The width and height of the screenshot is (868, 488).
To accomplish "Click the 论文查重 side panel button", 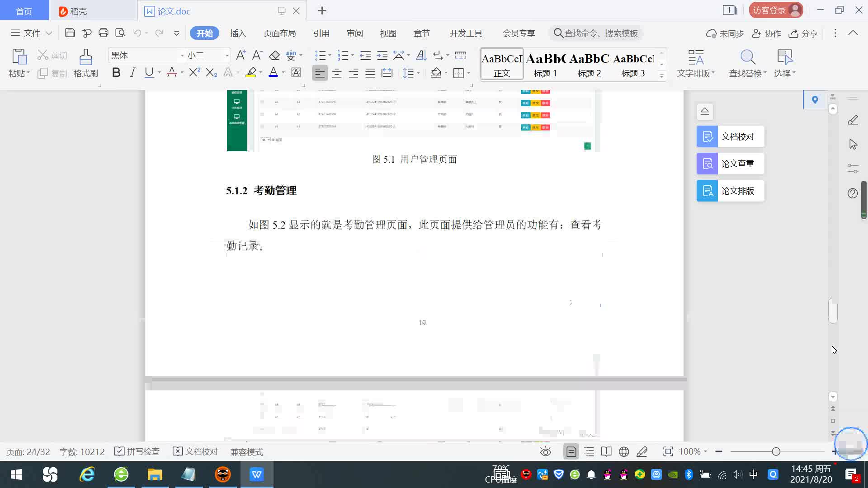I will [730, 164].
